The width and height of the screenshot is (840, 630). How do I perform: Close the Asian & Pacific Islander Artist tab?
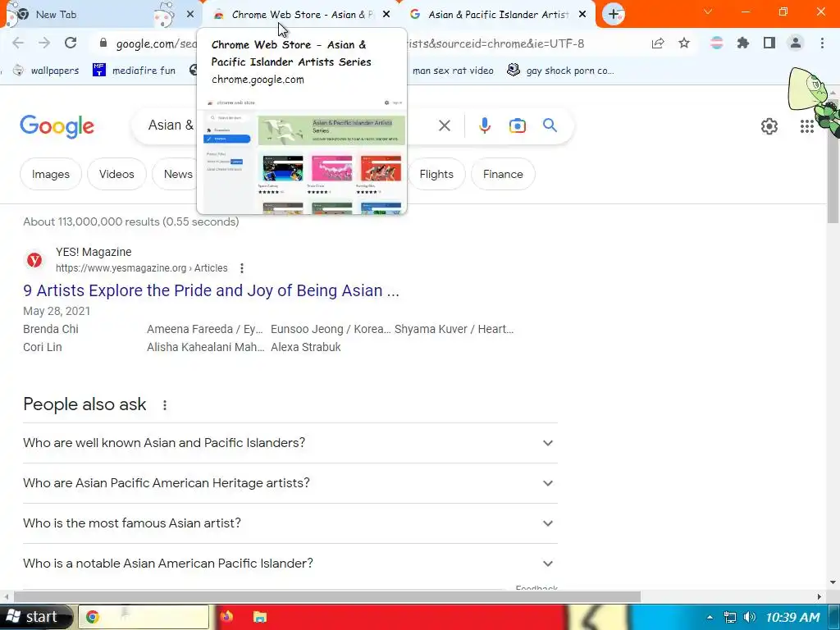[x=582, y=15]
